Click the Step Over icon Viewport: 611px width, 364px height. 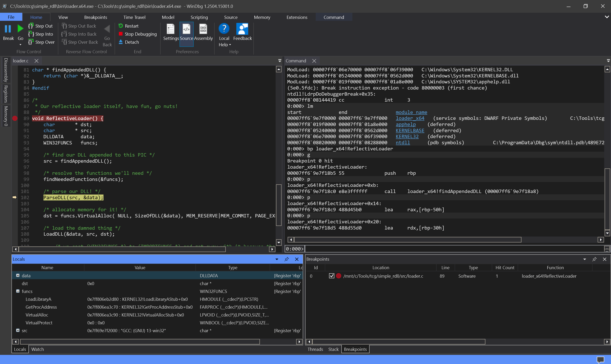[x=31, y=42]
